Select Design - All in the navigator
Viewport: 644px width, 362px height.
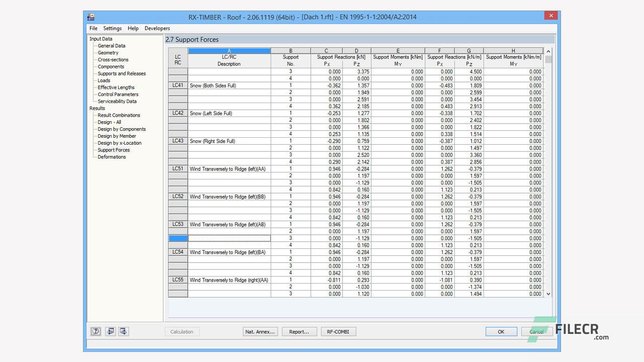(109, 122)
